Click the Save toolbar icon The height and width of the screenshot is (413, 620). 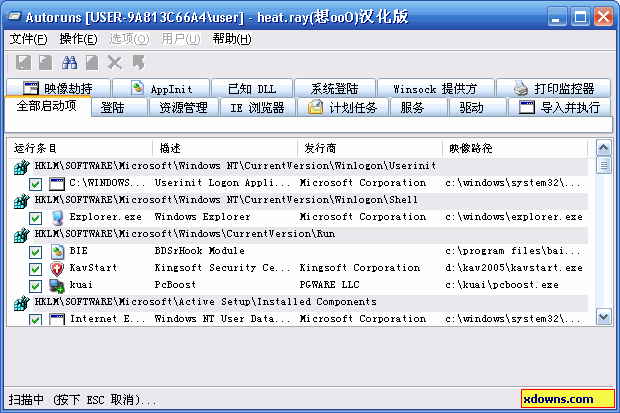[x=23, y=63]
